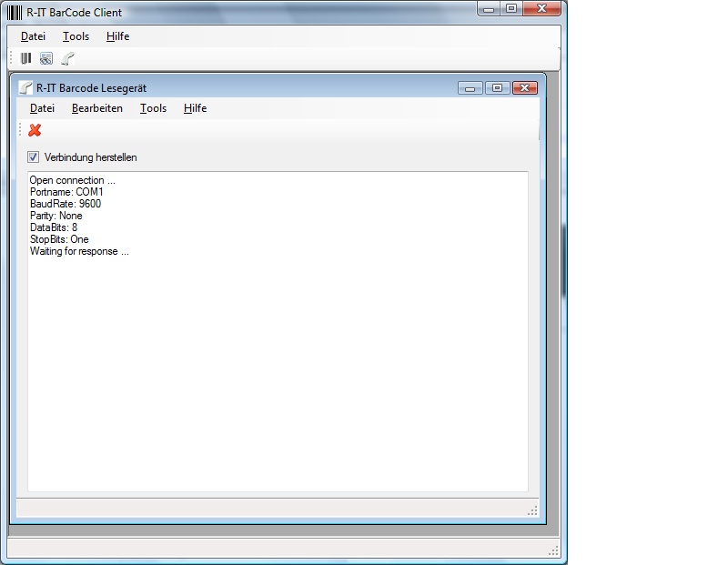
Task: Close the R-IT Barcode Lesegerät window
Action: pos(525,87)
